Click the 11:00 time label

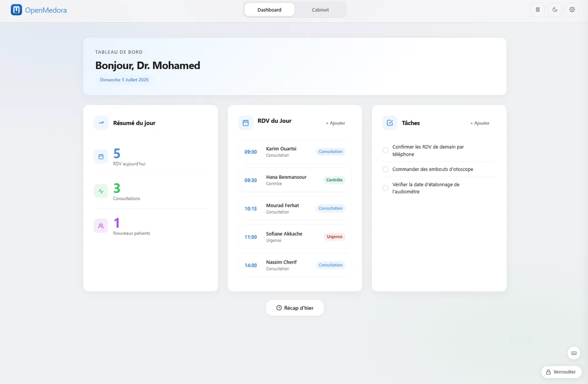251,237
